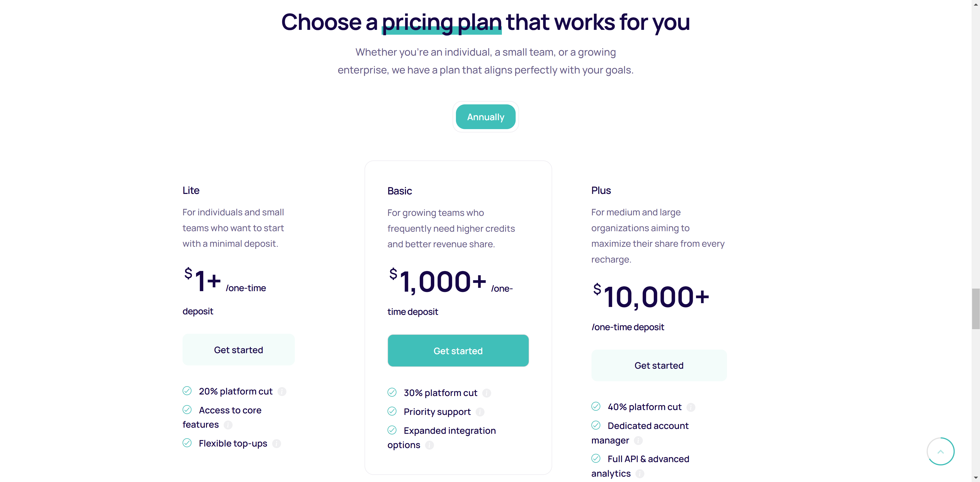Click info icon next to 30% platform cut

(487, 393)
